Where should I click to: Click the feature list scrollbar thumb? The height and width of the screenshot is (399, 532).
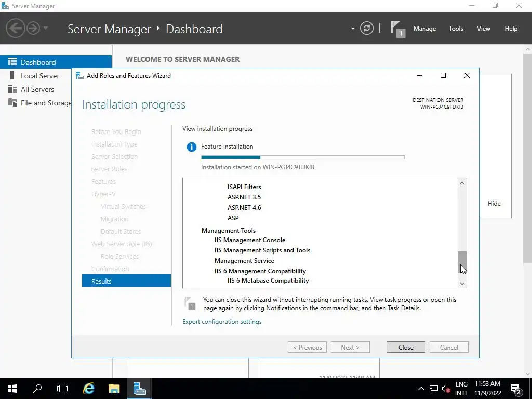click(462, 262)
